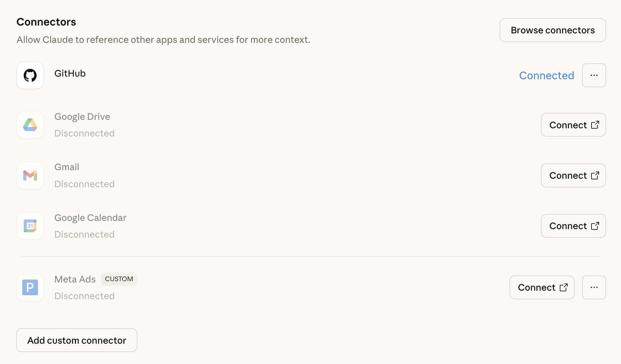This screenshot has height=364, width=621.
Task: Click the GitHub connector icon
Action: 30,75
